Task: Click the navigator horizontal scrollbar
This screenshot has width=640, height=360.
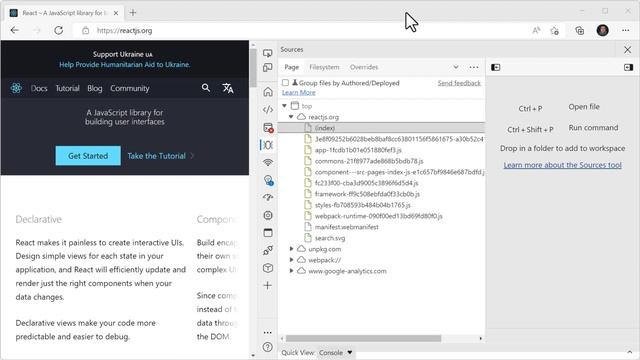Action: coord(363,338)
